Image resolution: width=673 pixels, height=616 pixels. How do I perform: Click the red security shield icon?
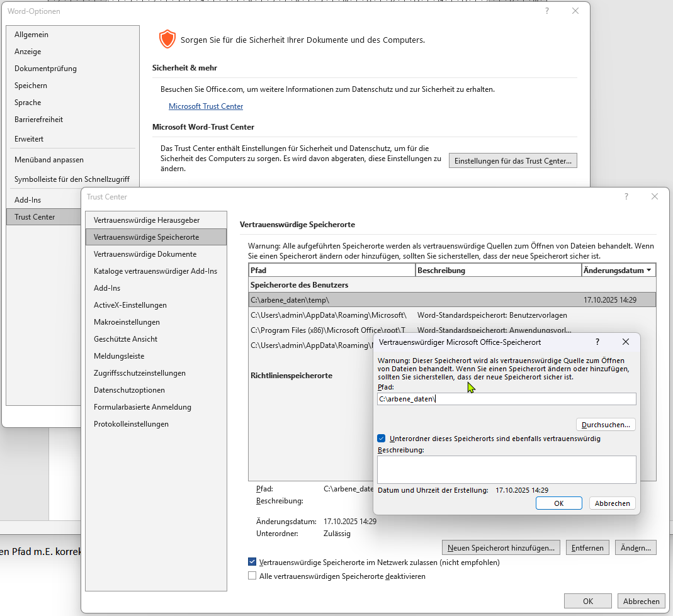(x=167, y=38)
